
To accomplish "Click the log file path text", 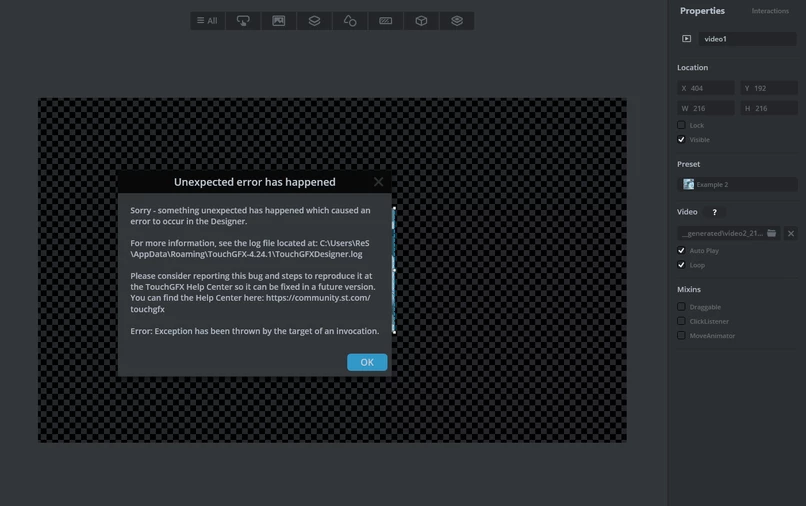I will 250,248.
